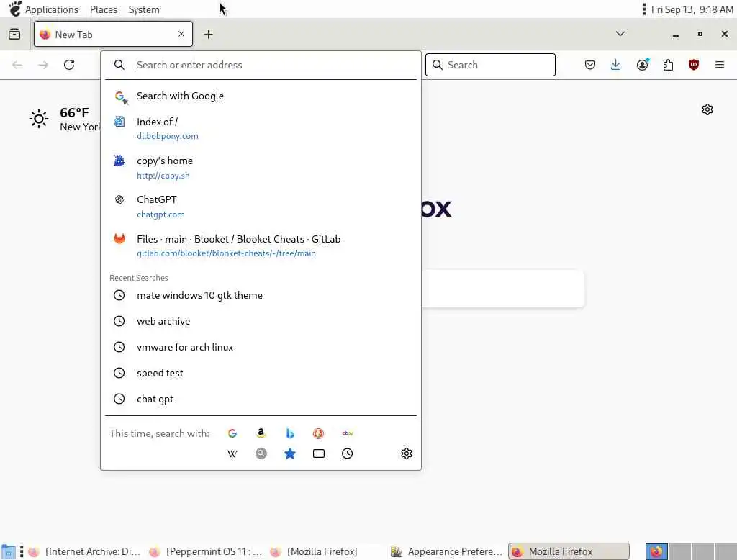This screenshot has height=560, width=737.
Task: Select the first workspace in switcher
Action: pyautogui.click(x=656, y=551)
